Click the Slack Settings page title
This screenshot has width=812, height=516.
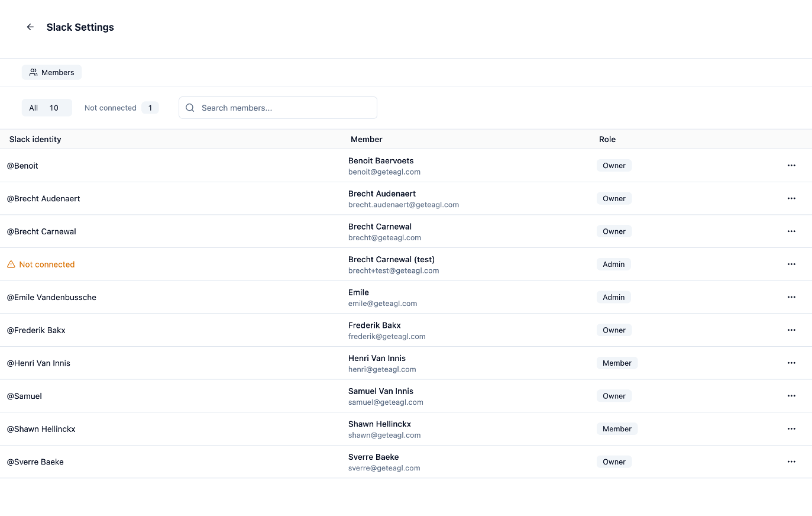coord(80,27)
